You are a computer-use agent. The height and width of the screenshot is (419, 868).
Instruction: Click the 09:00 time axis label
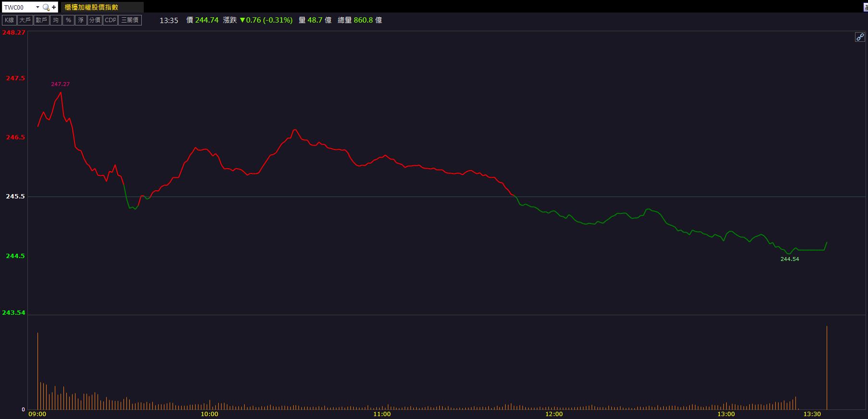pyautogui.click(x=37, y=414)
